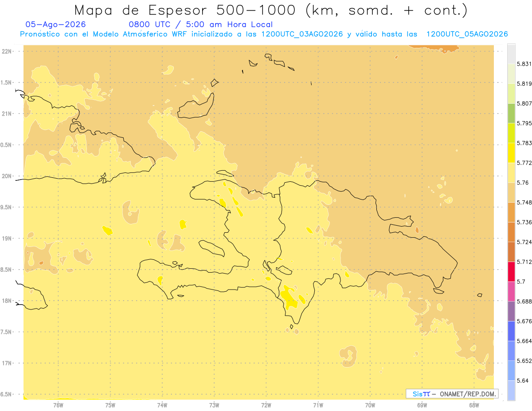Click the 'Mapa de Espesor 500-1000' title
The image size is (532, 411).
271,10
